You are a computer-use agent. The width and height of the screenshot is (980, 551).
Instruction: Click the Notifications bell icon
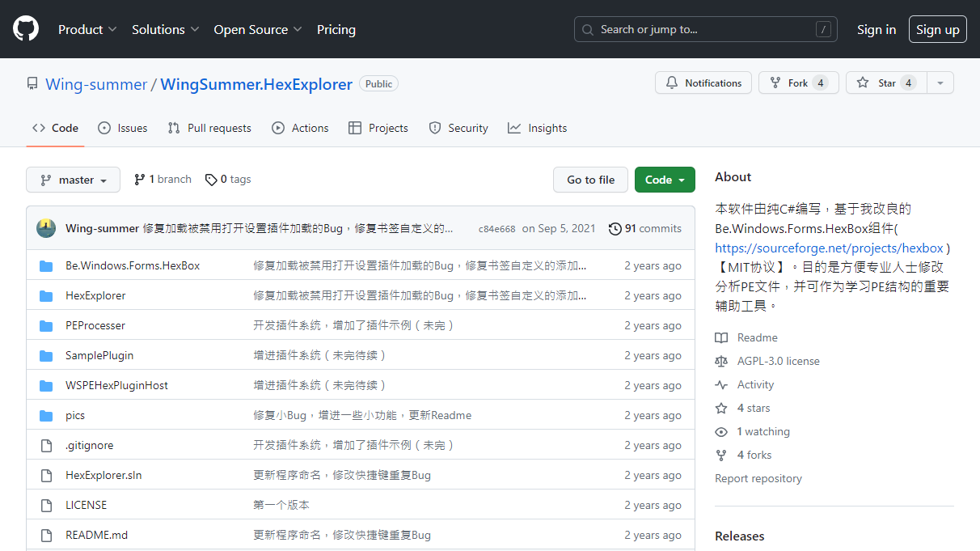(x=672, y=83)
